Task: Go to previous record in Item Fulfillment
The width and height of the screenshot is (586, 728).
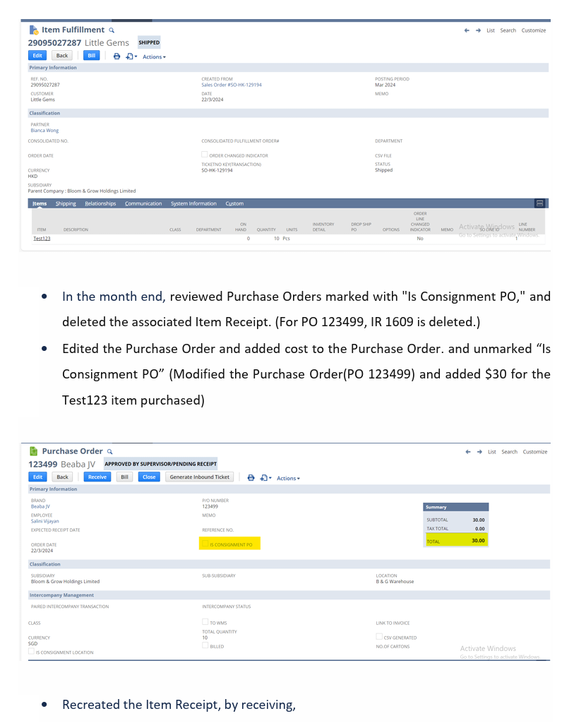Action: [x=467, y=30]
